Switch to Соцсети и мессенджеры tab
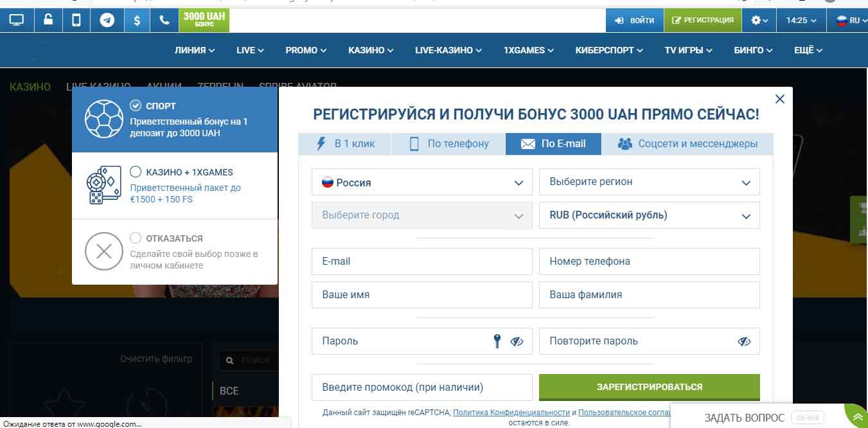 pos(687,144)
